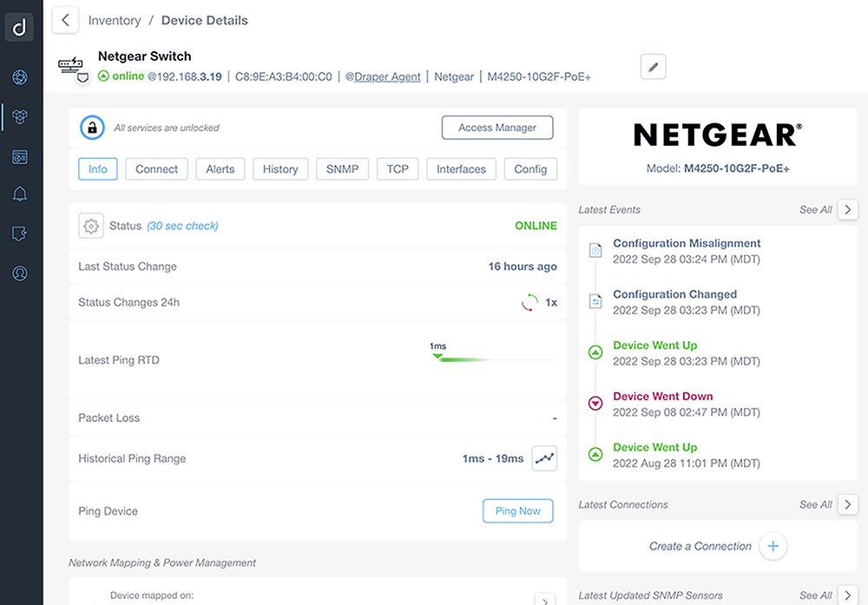This screenshot has height=605, width=868.
Task: Expand Latest Events See All arrow
Action: pos(848,210)
